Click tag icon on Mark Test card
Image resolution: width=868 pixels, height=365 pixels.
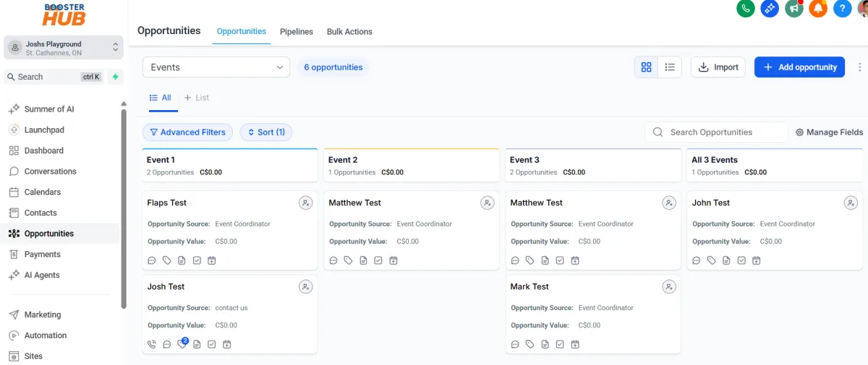coord(529,345)
